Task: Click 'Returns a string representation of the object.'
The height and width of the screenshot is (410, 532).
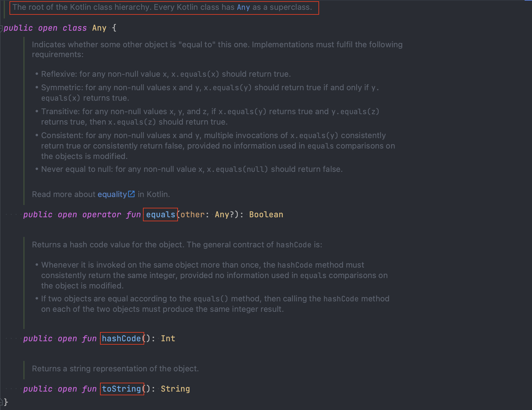Action: pyautogui.click(x=115, y=369)
